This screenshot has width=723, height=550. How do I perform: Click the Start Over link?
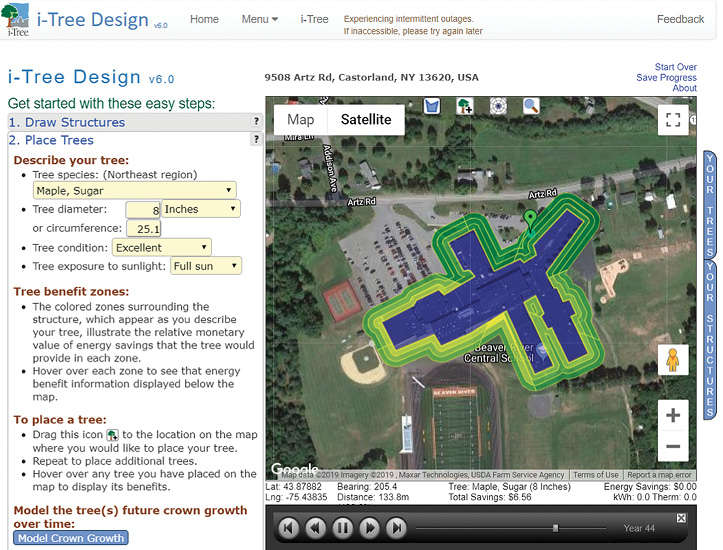tap(676, 67)
